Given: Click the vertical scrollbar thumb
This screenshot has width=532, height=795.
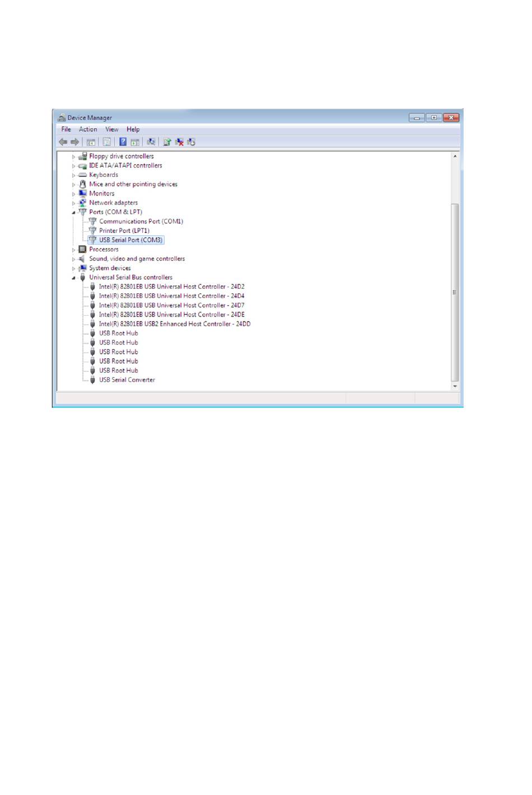Looking at the screenshot, I should [x=455, y=292].
